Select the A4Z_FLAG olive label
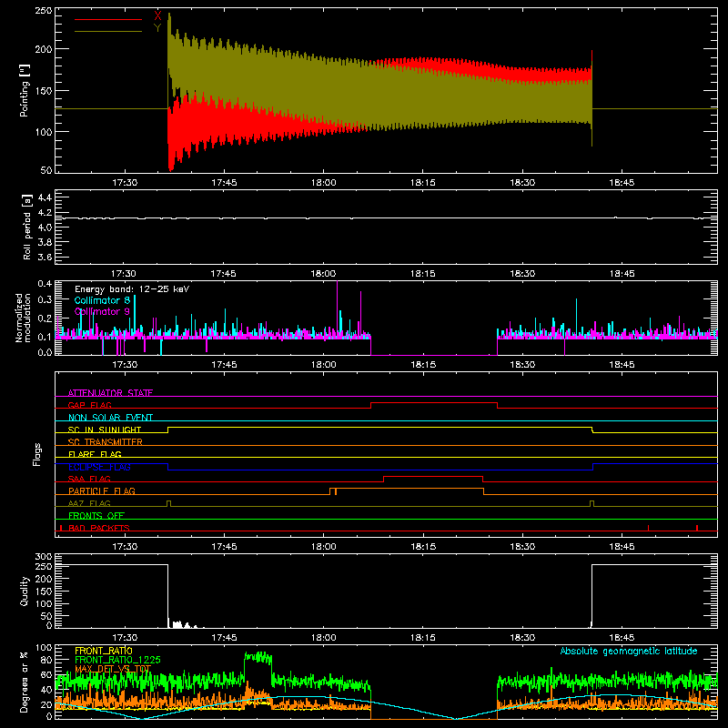This screenshot has height=728, width=728. tap(89, 503)
